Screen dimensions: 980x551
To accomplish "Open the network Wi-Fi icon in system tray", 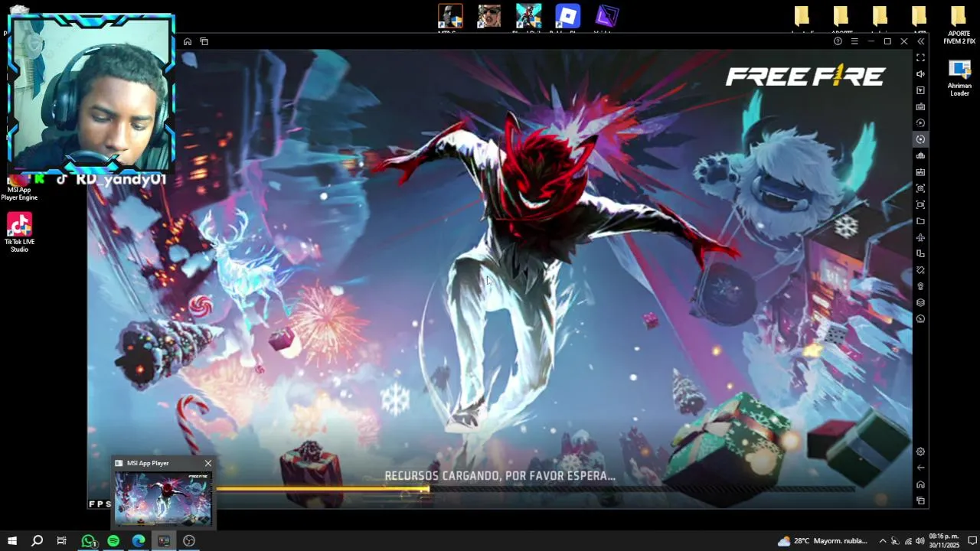I will 907,541.
